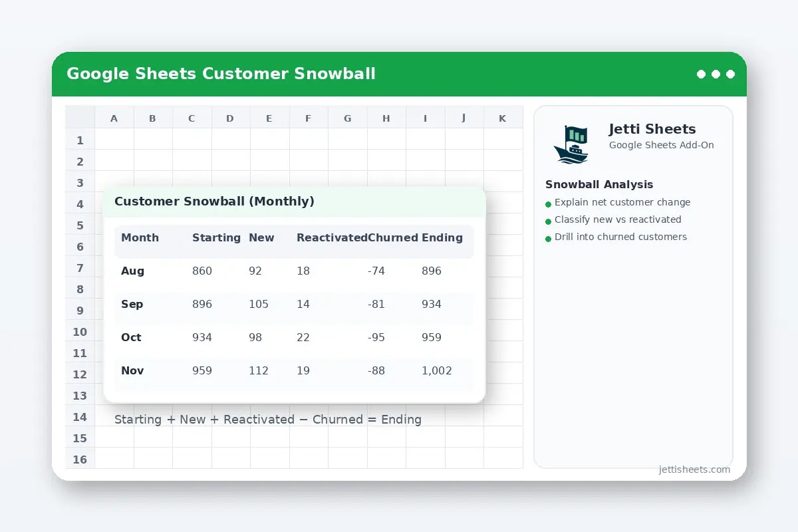
Task: Toggle selection of row 14
Action: [x=80, y=417]
